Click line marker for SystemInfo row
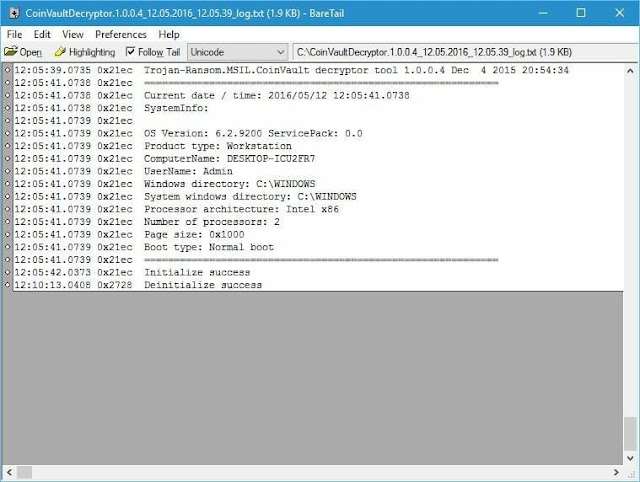Image resolution: width=640 pixels, height=482 pixels. coord(7,108)
